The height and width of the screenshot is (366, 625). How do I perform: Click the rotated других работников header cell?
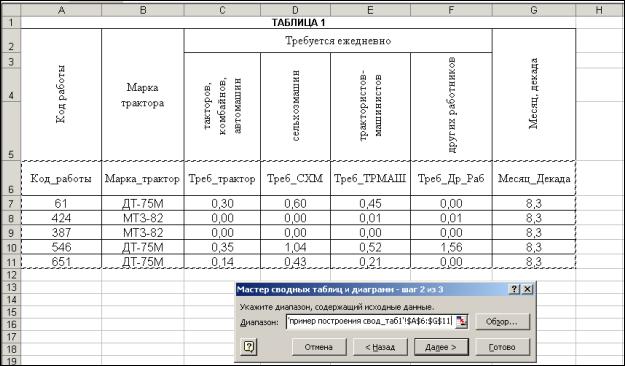[451, 106]
